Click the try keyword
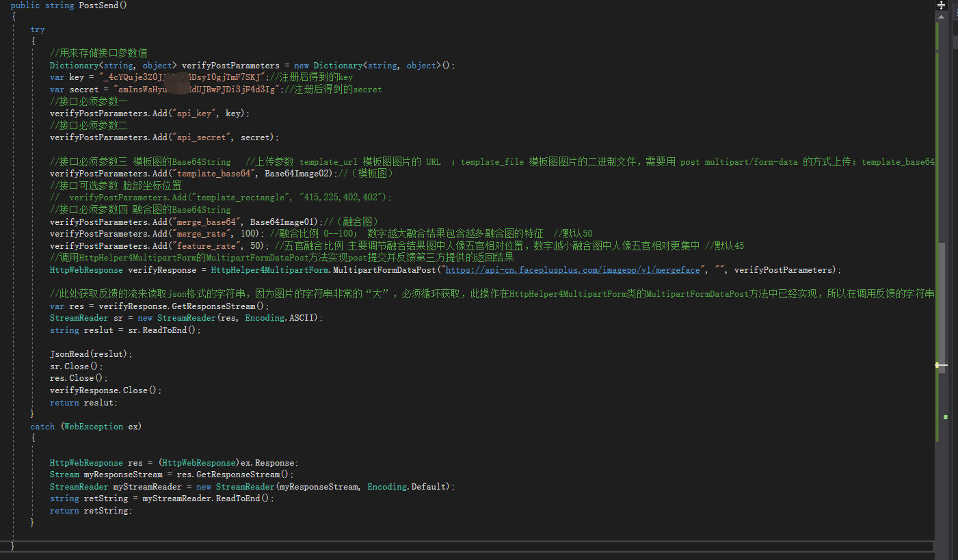The height and width of the screenshot is (560, 958). (x=38, y=29)
